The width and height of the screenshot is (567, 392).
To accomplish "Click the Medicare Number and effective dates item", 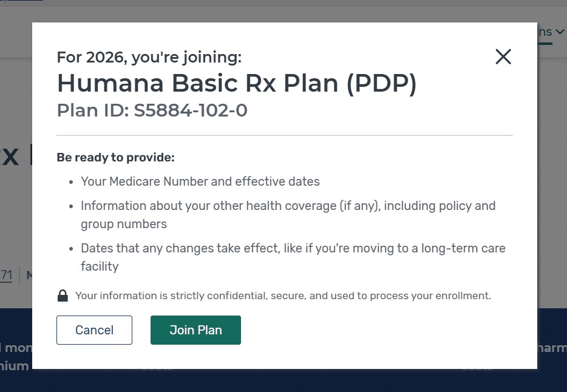I will (200, 181).
